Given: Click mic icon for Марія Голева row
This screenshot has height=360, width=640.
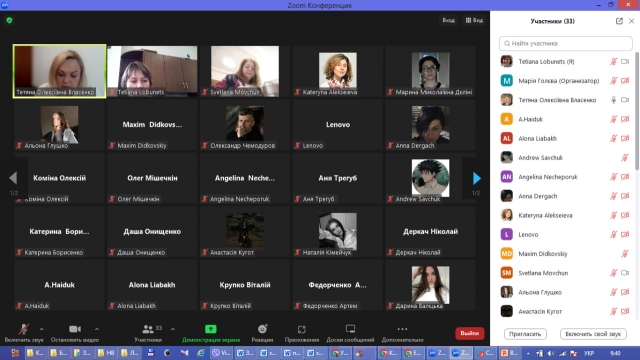Looking at the screenshot, I should 613,81.
